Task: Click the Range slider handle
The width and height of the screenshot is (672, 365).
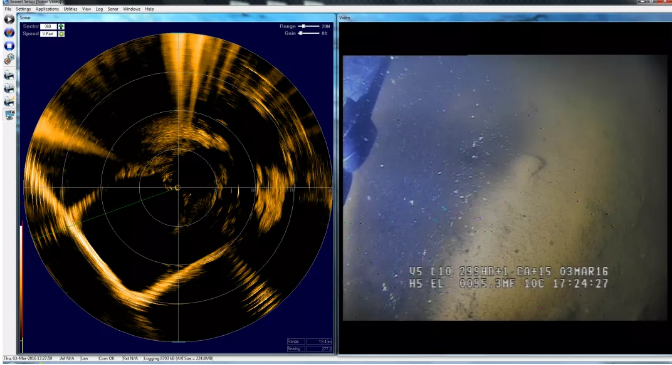Action: [x=303, y=26]
